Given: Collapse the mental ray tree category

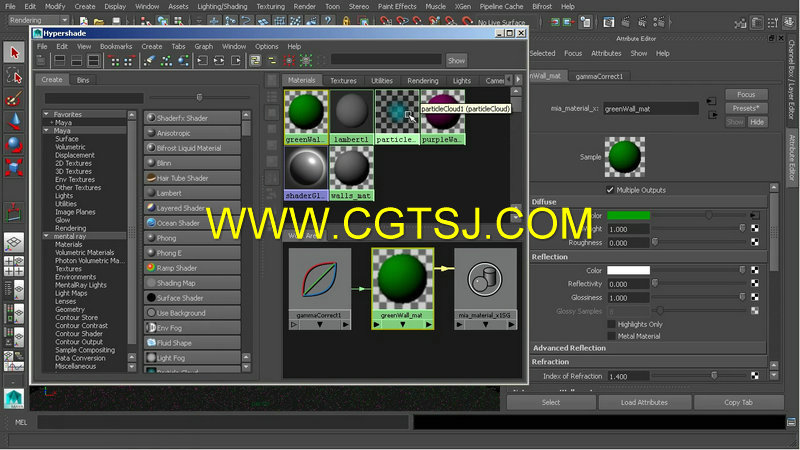Looking at the screenshot, I should click(x=46, y=236).
